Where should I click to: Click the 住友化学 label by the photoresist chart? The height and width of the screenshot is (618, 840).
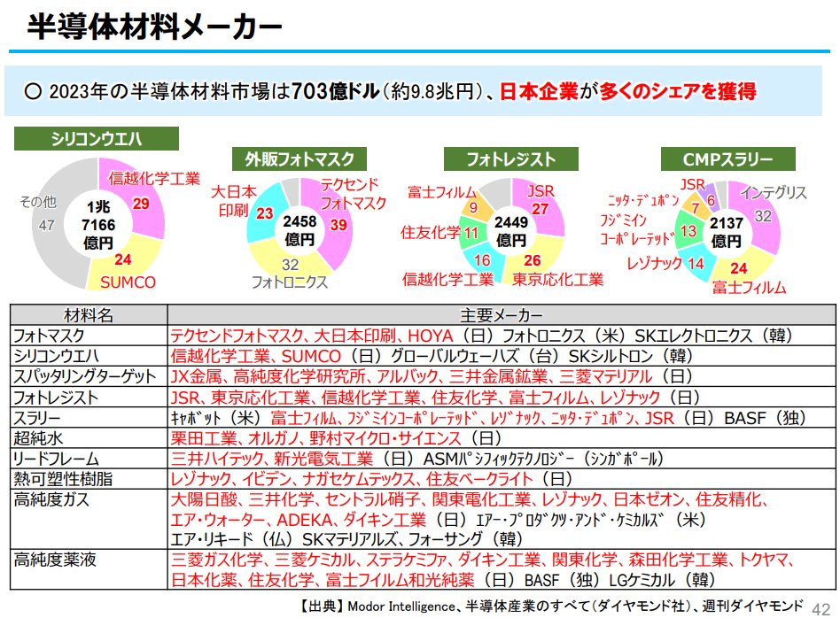coord(431,233)
